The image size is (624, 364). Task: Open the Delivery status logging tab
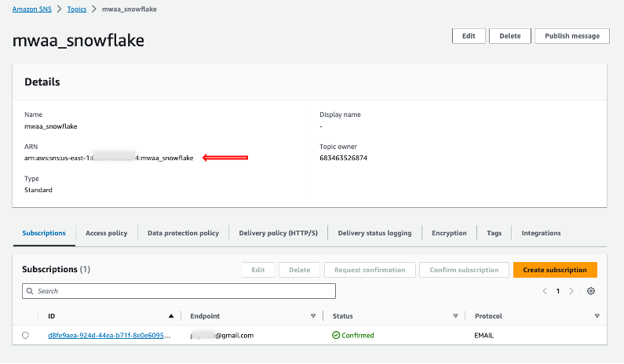pos(374,233)
